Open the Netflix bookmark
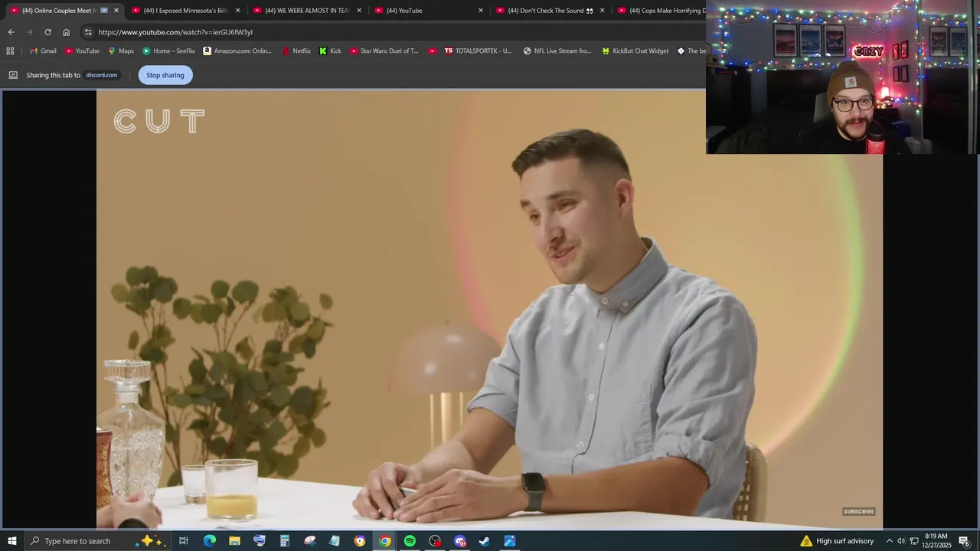 pyautogui.click(x=296, y=51)
